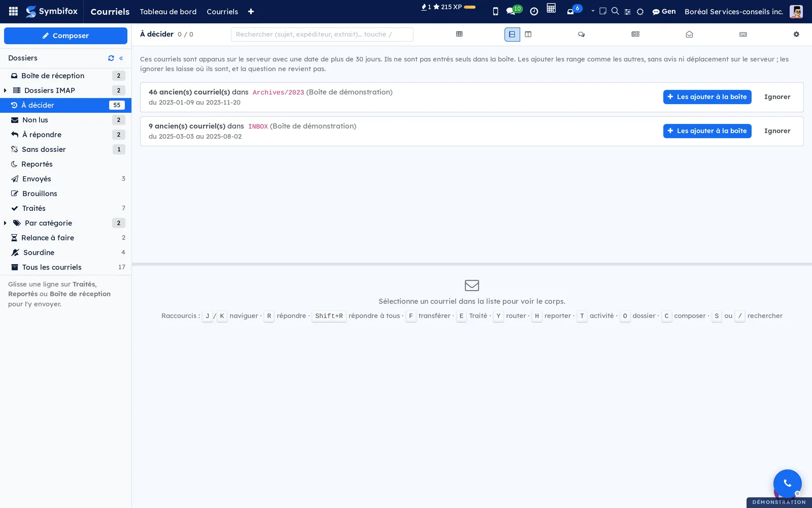Screen dimensions: 812x508
Task: Open the inbox tray notifications with badge 6
Action: click(574, 10)
